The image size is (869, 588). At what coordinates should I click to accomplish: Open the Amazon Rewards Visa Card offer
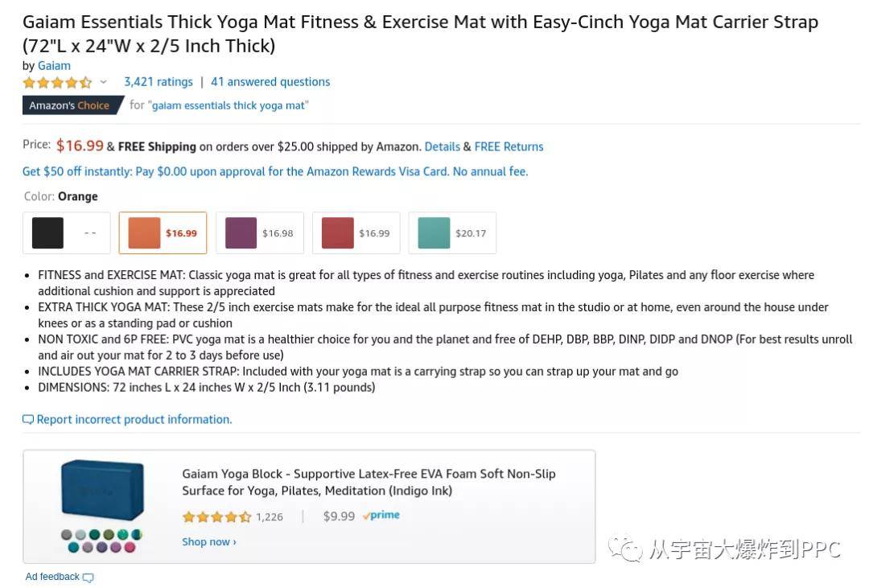275,172
